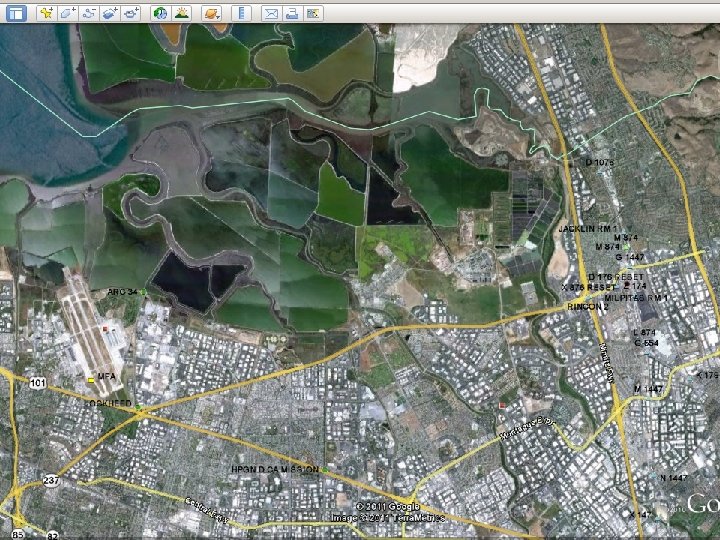720x540 pixels.
Task: Click the Montague Expy road label
Action: click(x=527, y=429)
